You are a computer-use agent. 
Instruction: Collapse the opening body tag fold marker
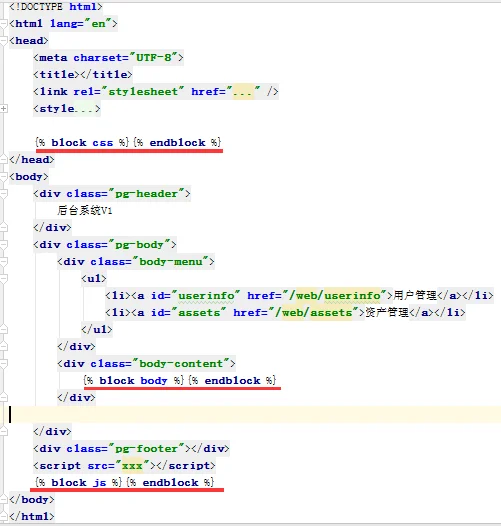pyautogui.click(x=4, y=176)
